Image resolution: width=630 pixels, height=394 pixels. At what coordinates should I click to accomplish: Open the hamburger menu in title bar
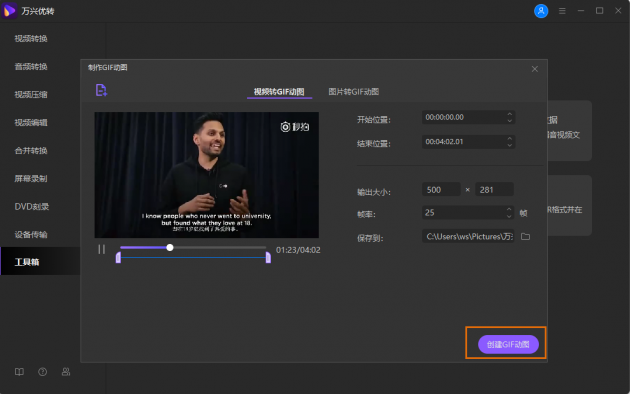(562, 11)
